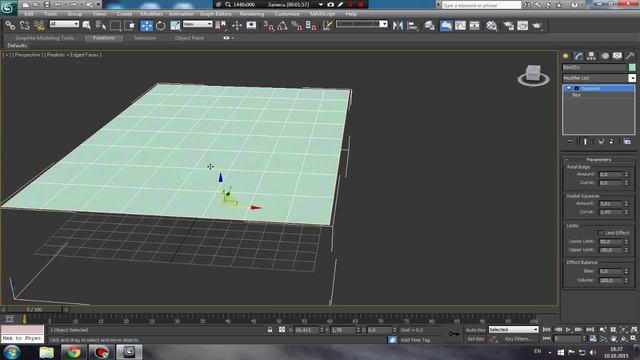
Task: Open the Create menu
Action: (x=124, y=14)
